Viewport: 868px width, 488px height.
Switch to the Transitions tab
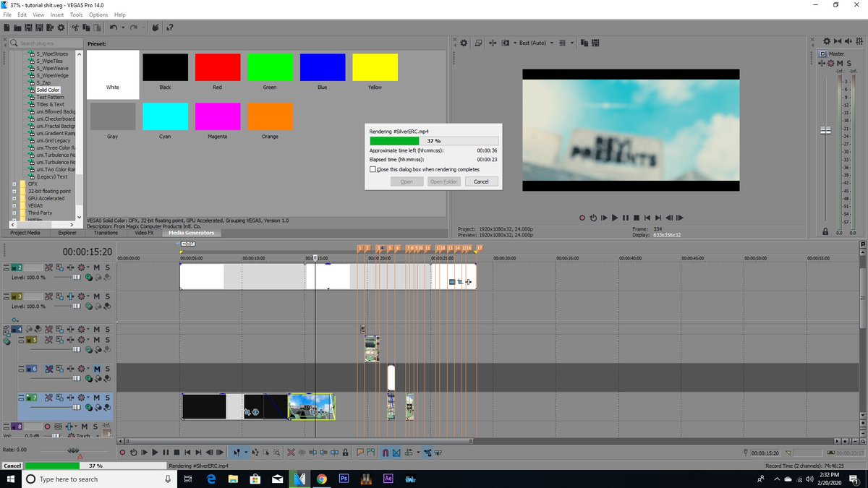click(x=106, y=233)
